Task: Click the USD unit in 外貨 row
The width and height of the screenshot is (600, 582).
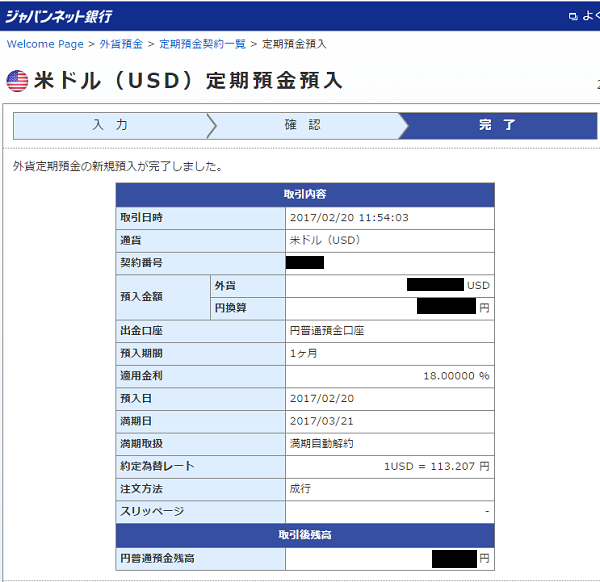Action: (478, 285)
